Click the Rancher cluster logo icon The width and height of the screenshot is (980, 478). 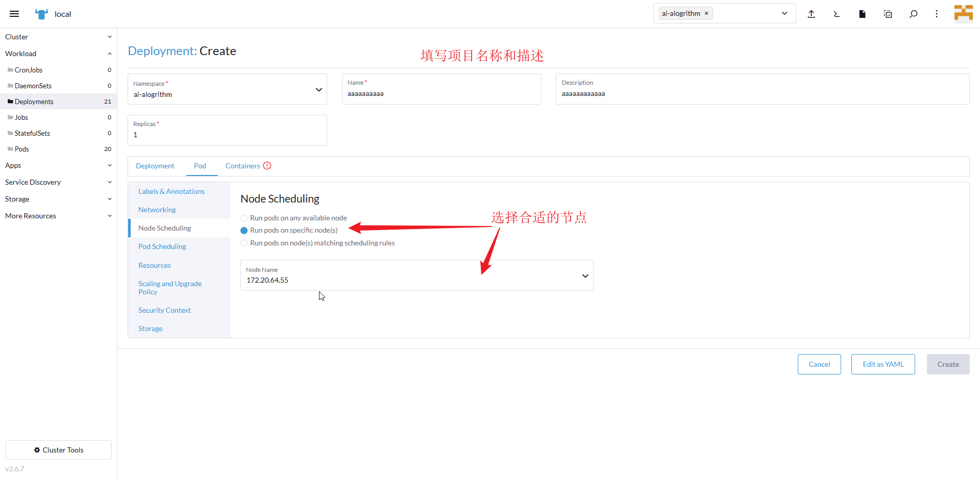coord(41,14)
